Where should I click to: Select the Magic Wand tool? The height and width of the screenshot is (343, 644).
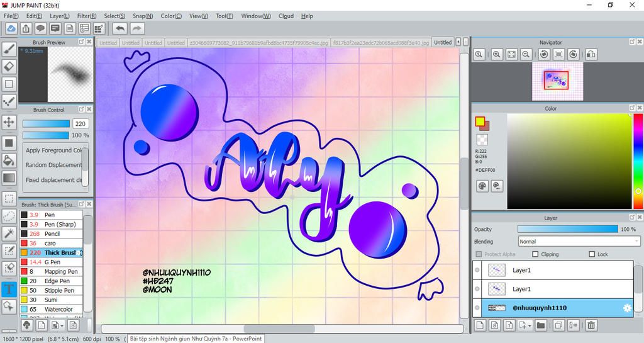tap(9, 233)
